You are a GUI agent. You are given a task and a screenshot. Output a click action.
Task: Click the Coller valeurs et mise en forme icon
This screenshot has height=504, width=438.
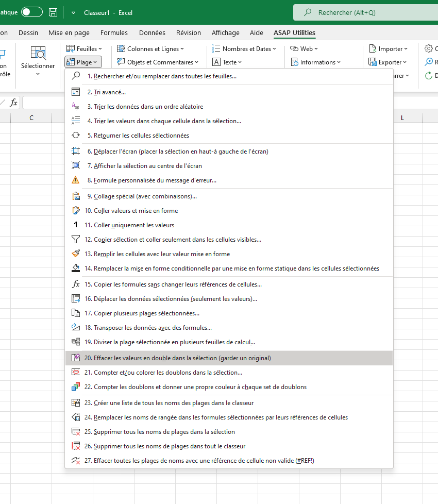pos(76,211)
